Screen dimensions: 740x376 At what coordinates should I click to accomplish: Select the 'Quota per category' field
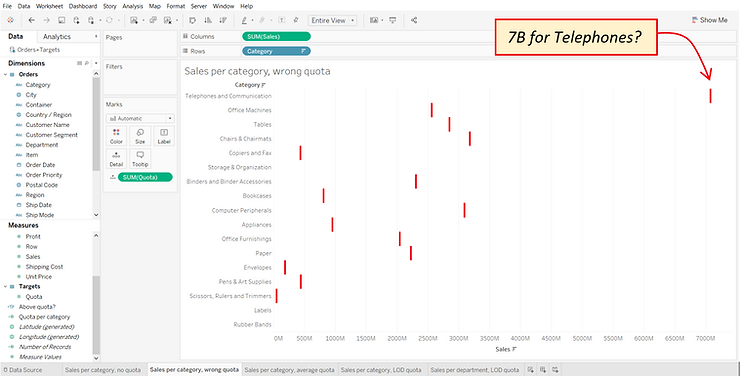pyautogui.click(x=44, y=317)
